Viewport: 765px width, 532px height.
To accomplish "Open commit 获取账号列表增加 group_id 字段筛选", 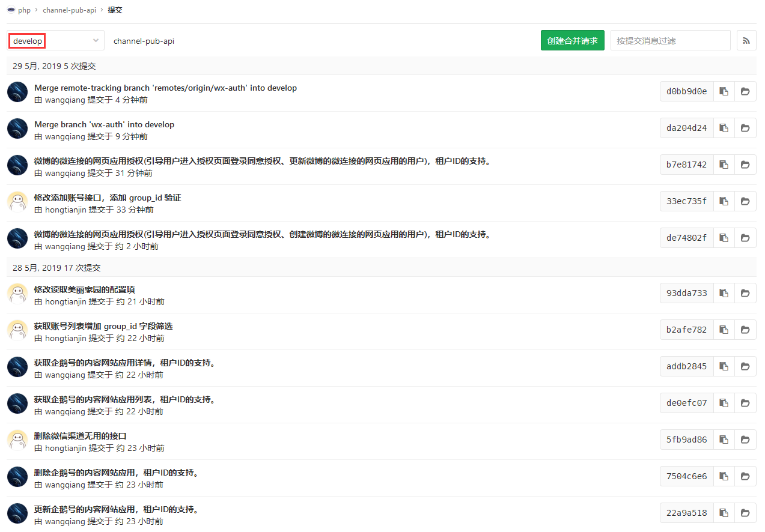I will coord(103,326).
